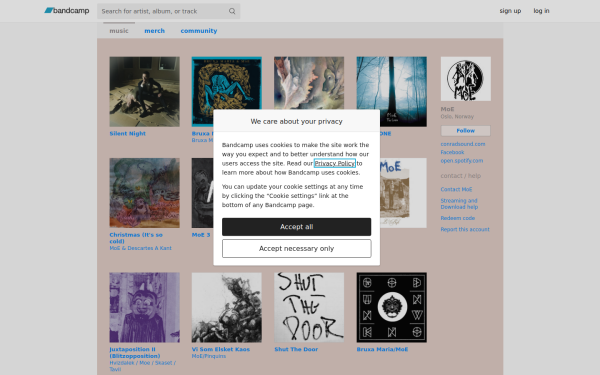Open the Shut The Door title link
The width and height of the screenshot is (600, 375).
296,349
